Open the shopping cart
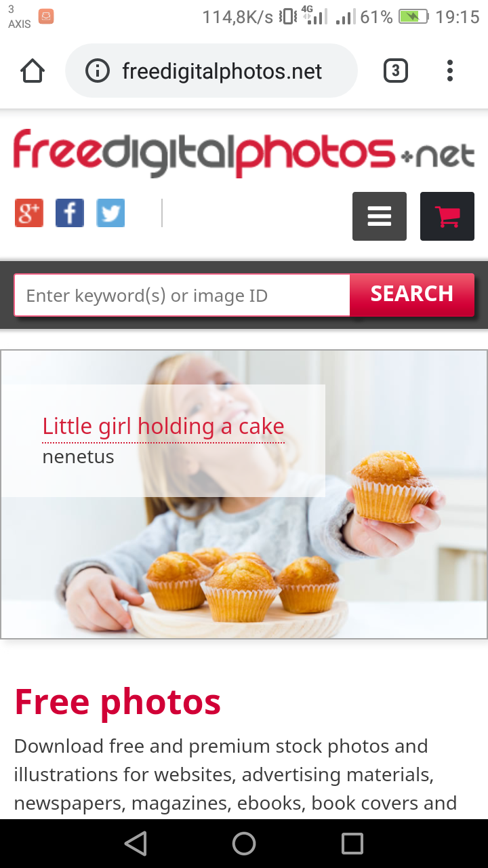The width and height of the screenshot is (488, 868). (447, 216)
